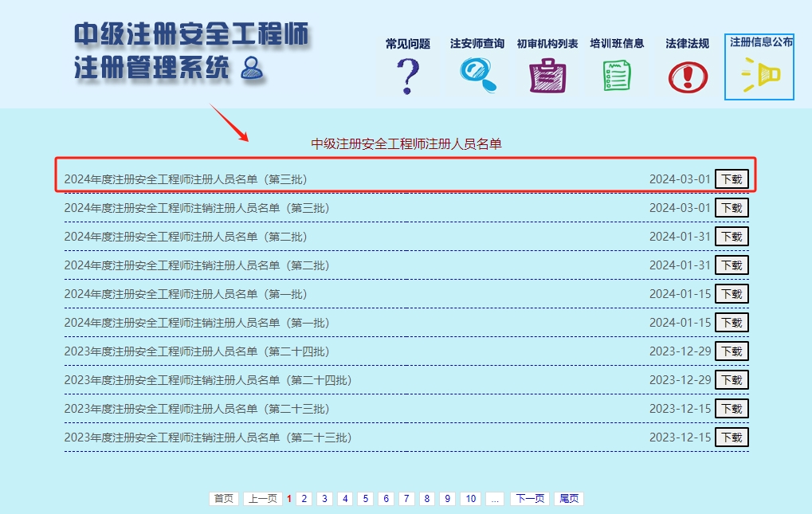The image size is (812, 514).
Task: Open the magnifier icon for 注安师查询
Action: tap(477, 75)
